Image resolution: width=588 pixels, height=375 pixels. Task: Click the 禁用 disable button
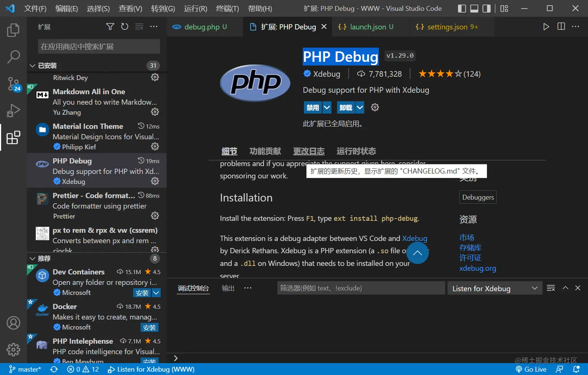313,108
